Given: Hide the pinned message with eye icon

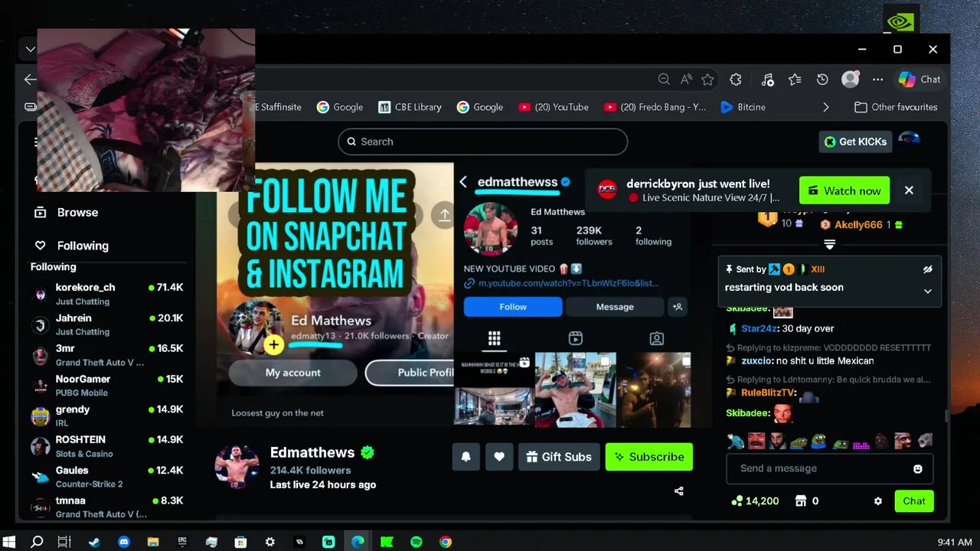Looking at the screenshot, I should [927, 269].
